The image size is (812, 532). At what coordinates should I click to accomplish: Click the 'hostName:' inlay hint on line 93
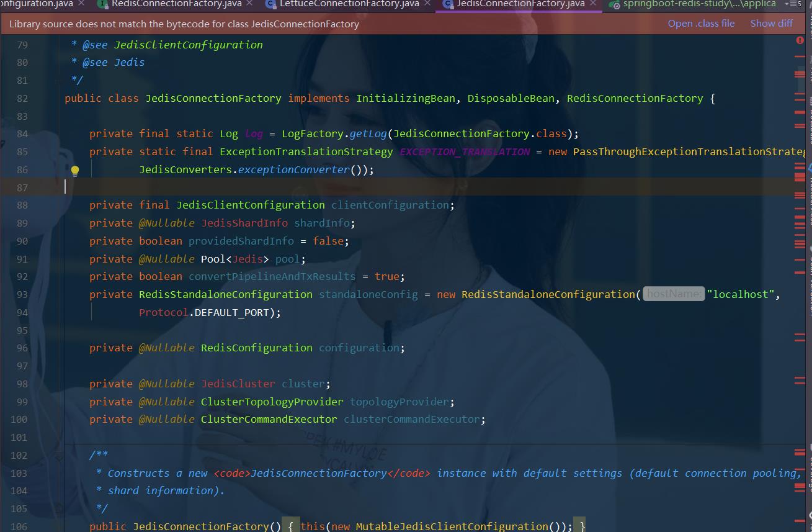[x=674, y=294]
